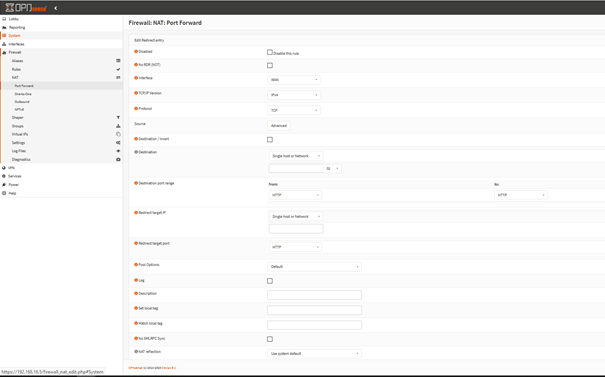The image size is (605, 377).
Task: Open Redirect target IP type dropdown
Action: coord(296,216)
